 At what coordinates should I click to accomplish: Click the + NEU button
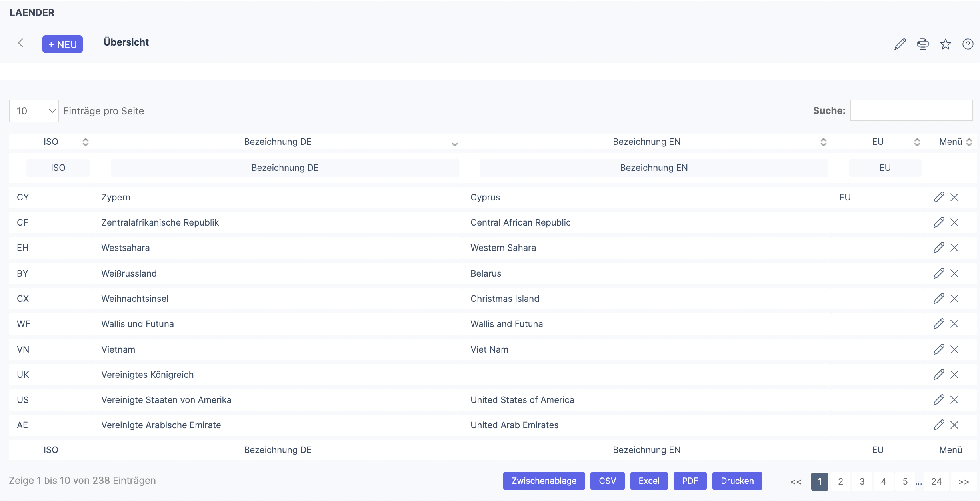tap(62, 44)
